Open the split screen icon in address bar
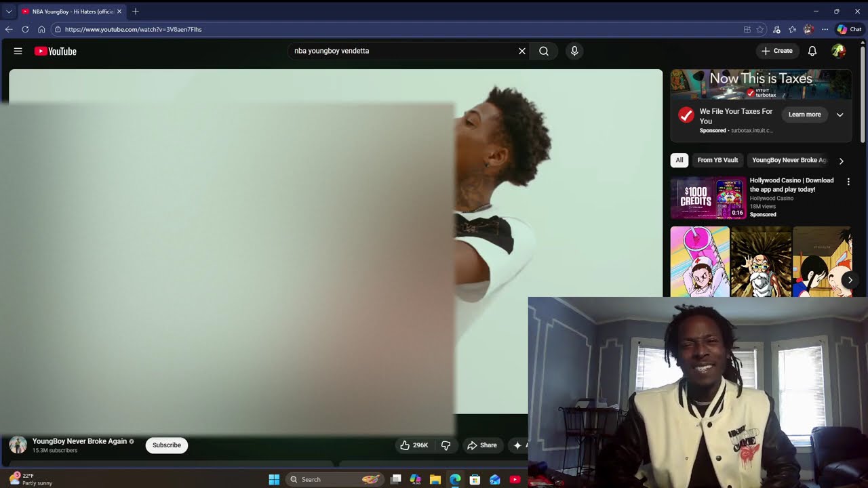868x488 pixels. (x=747, y=29)
